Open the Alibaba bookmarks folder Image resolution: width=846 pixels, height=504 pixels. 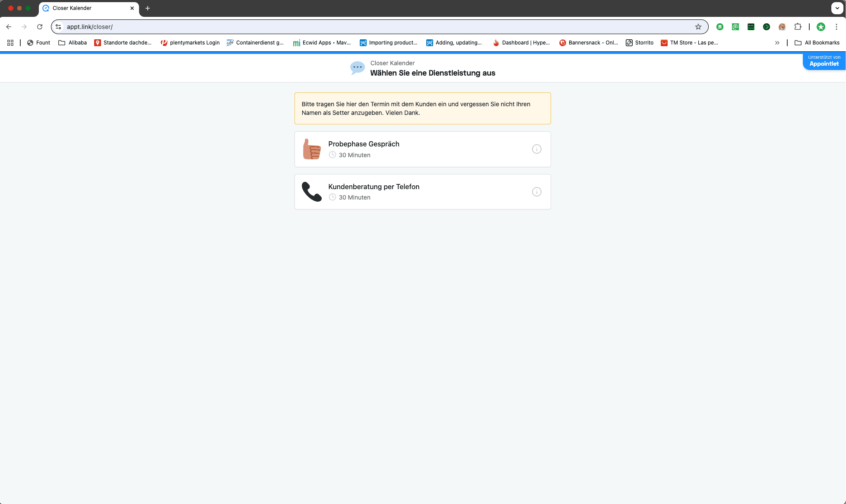pyautogui.click(x=73, y=43)
